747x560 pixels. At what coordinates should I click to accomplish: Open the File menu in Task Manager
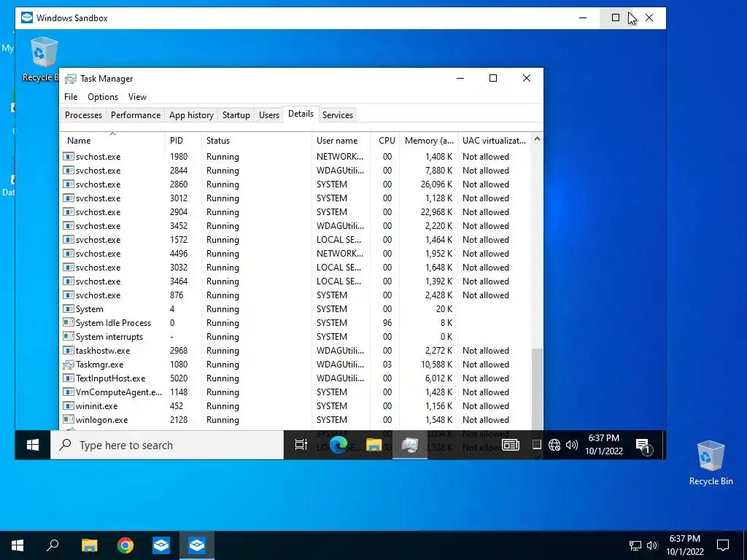point(71,97)
